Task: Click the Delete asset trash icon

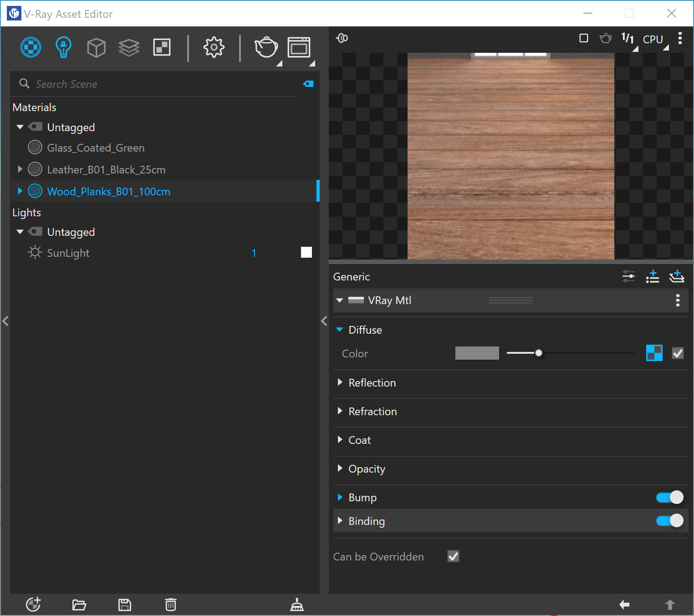Action: point(171,605)
